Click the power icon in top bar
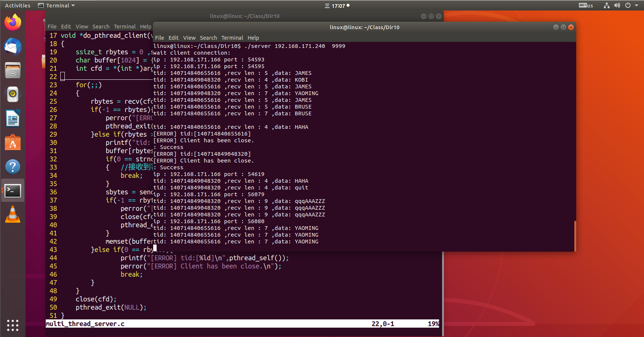This screenshot has height=337, width=644. tap(628, 6)
